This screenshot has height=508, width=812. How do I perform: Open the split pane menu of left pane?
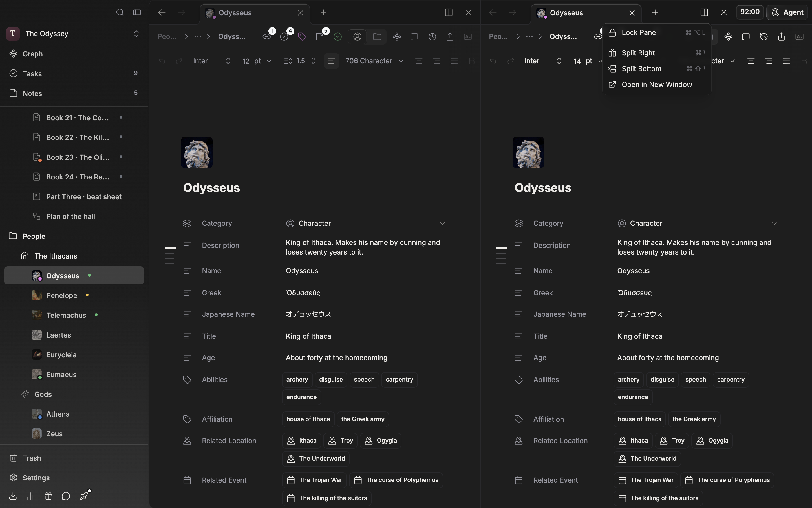(x=449, y=12)
